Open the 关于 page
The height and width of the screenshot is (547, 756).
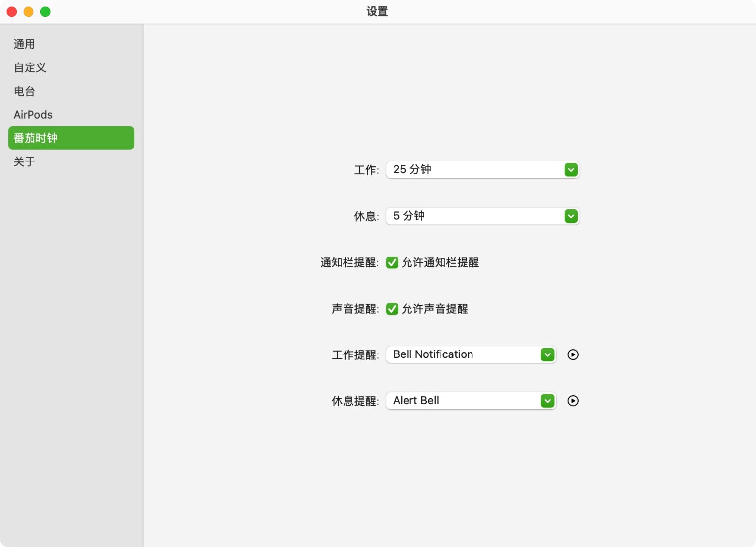coord(25,161)
